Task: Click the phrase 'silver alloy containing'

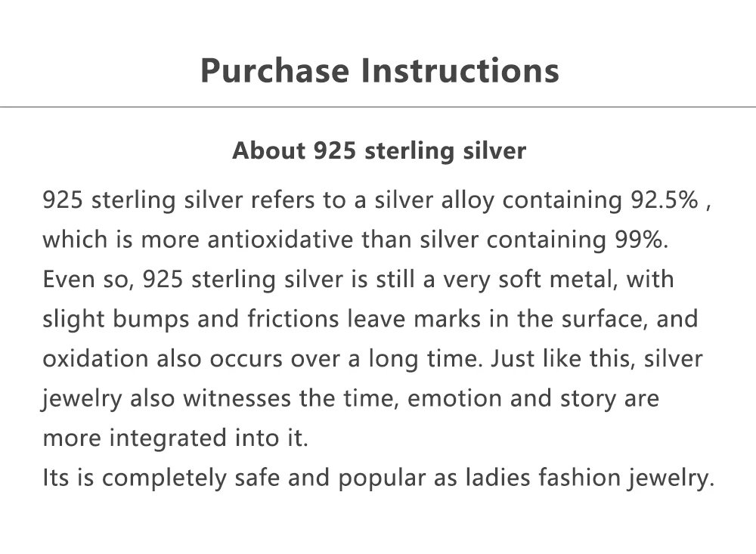Action: pos(498,200)
